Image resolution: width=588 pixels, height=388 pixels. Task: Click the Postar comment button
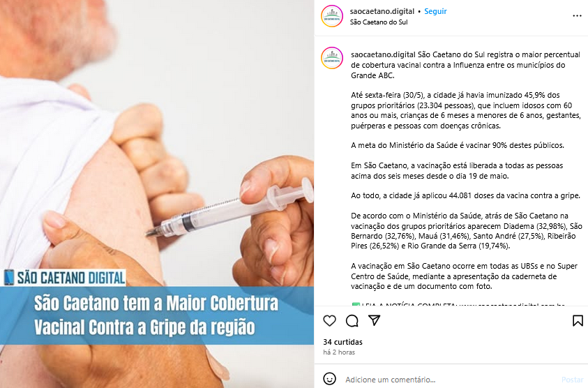pyautogui.click(x=572, y=380)
